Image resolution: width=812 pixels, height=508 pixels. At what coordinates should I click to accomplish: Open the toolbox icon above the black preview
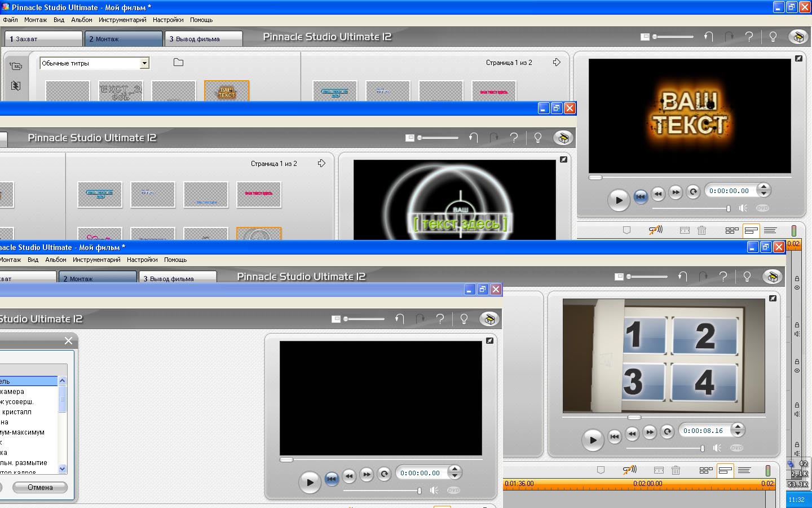tap(489, 319)
